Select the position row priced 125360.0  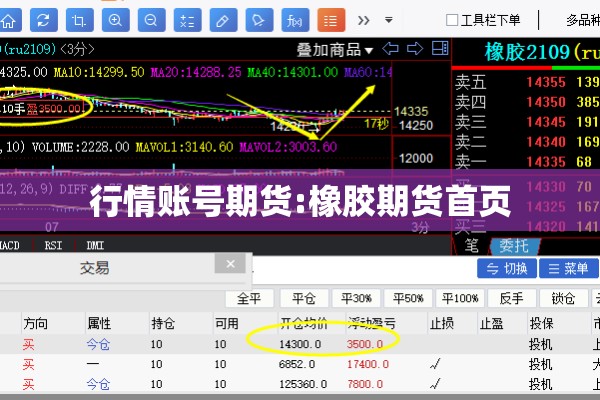point(300,384)
